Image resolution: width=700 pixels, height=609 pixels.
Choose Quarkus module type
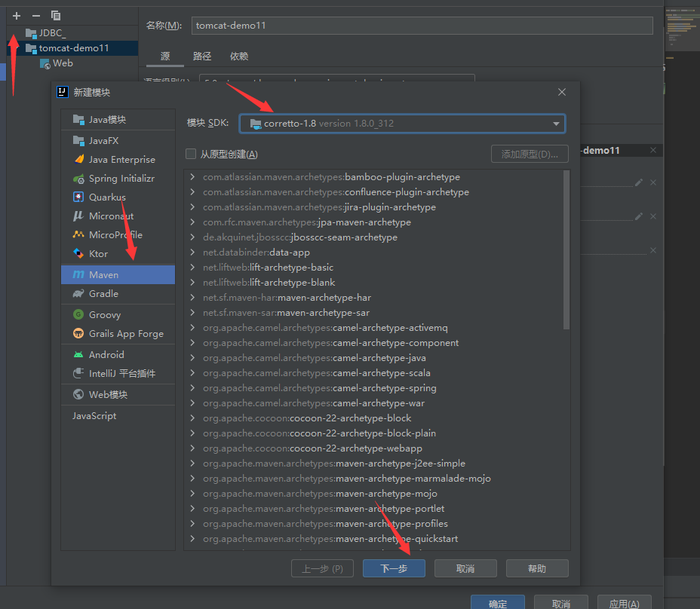click(118, 197)
